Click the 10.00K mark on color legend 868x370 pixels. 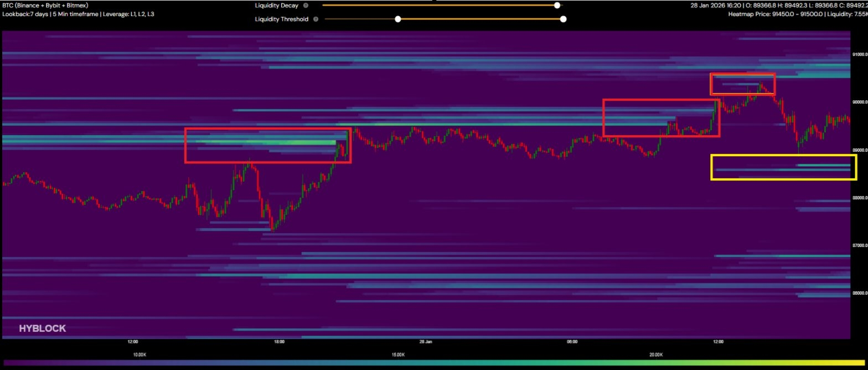139,354
